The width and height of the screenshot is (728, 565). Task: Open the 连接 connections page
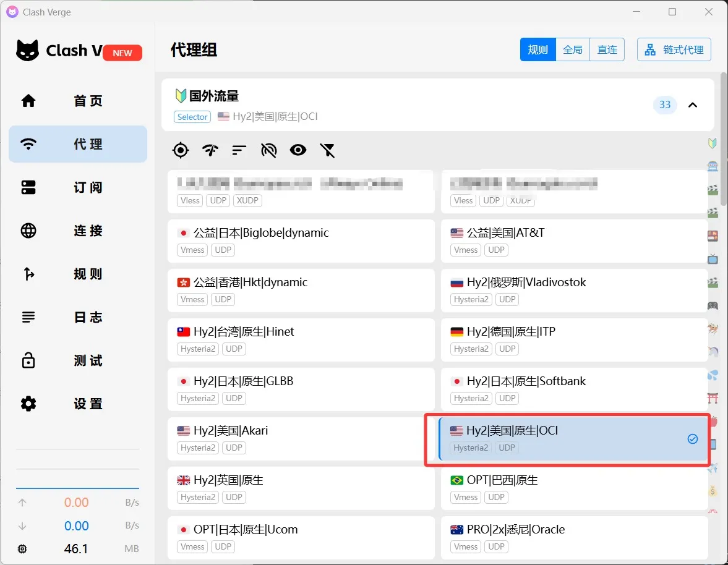pyautogui.click(x=78, y=231)
